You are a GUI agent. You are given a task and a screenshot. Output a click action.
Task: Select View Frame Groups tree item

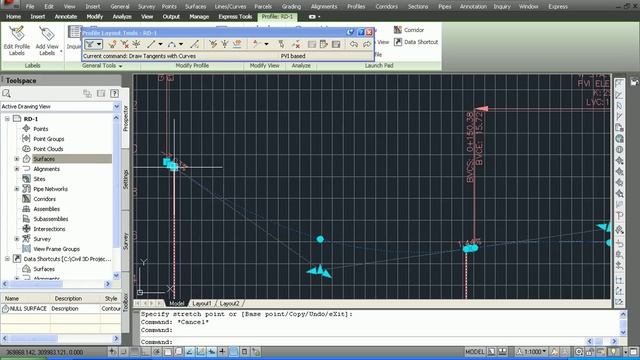[x=56, y=249]
